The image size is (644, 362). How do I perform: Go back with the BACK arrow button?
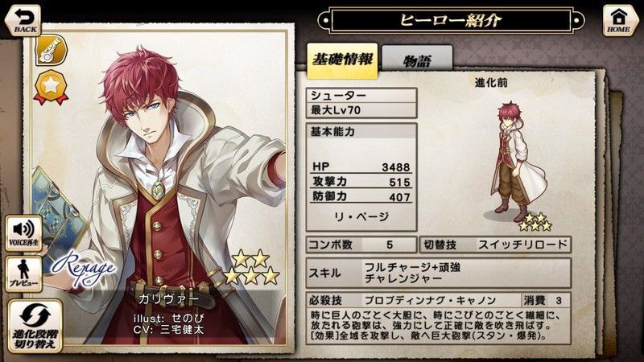pos(23,21)
